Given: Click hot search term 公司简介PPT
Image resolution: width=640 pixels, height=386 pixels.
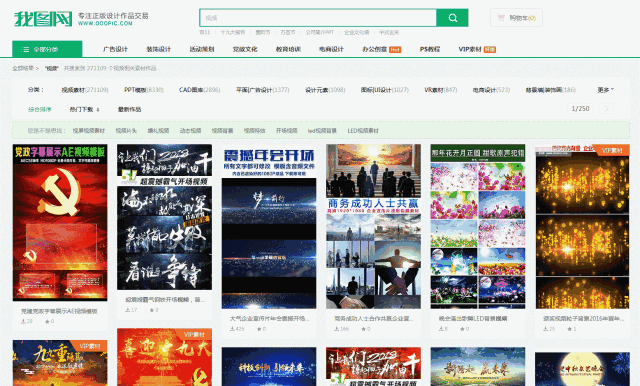Looking at the screenshot, I should pyautogui.click(x=320, y=32).
